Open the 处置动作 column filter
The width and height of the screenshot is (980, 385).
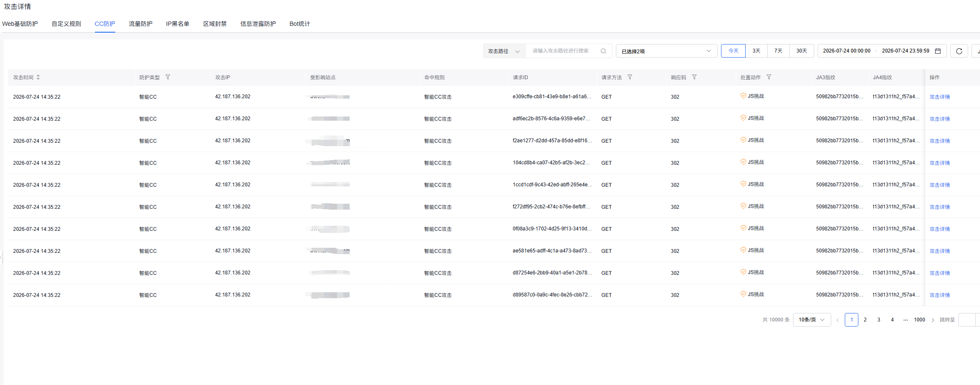pos(769,77)
